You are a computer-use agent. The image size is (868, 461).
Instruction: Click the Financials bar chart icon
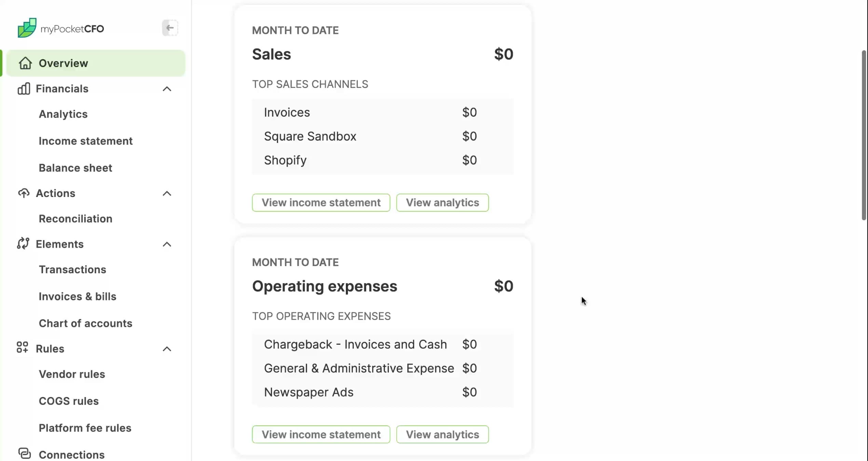coord(24,89)
